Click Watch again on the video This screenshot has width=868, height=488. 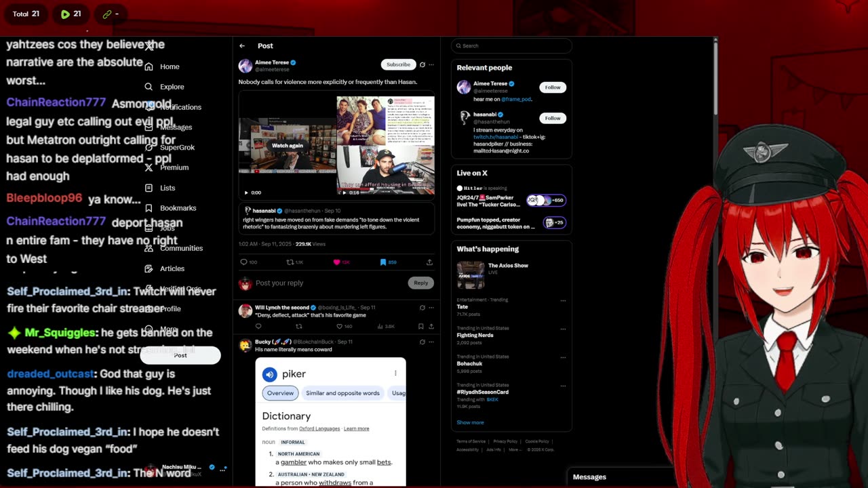[x=288, y=146]
